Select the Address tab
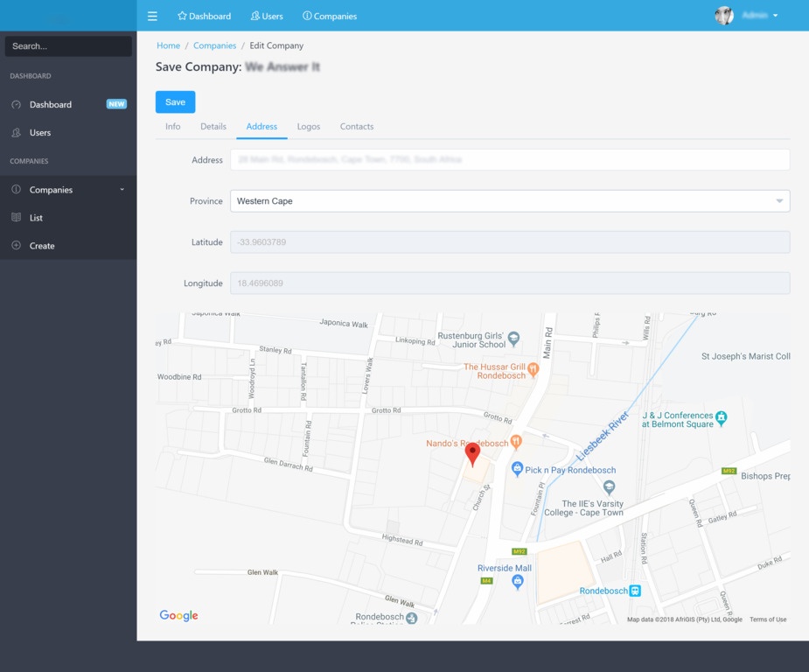This screenshot has height=672, width=809. 262,127
